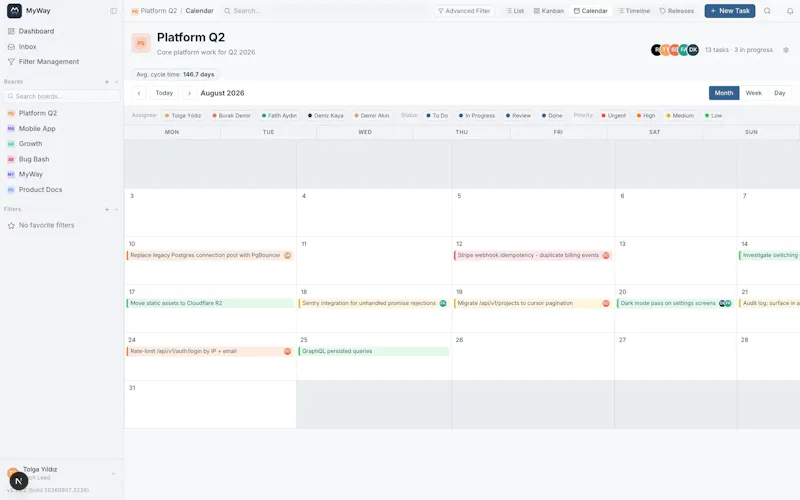
Task: Open Move static assets to Cloudflare R2
Action: pos(210,304)
